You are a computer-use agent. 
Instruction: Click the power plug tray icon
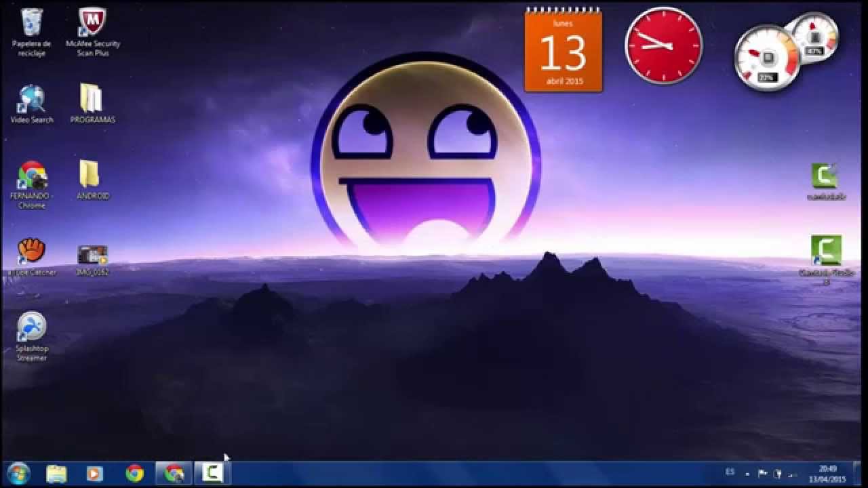[778, 474]
